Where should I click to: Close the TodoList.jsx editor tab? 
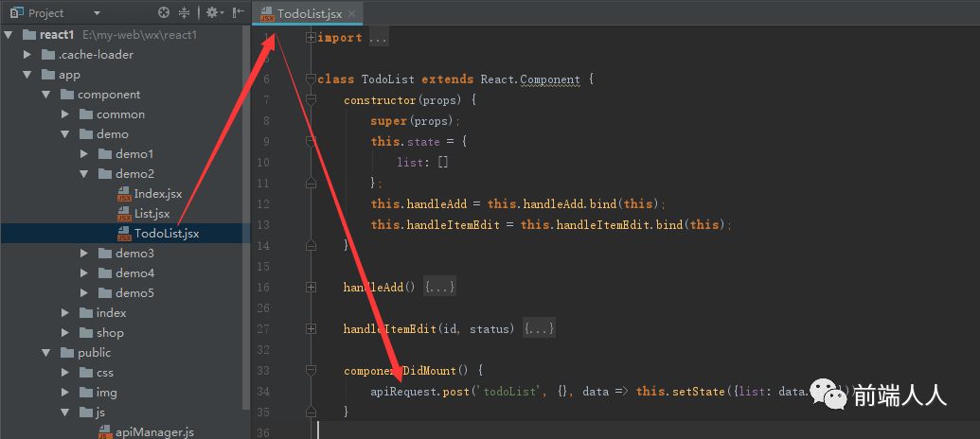pyautogui.click(x=353, y=14)
